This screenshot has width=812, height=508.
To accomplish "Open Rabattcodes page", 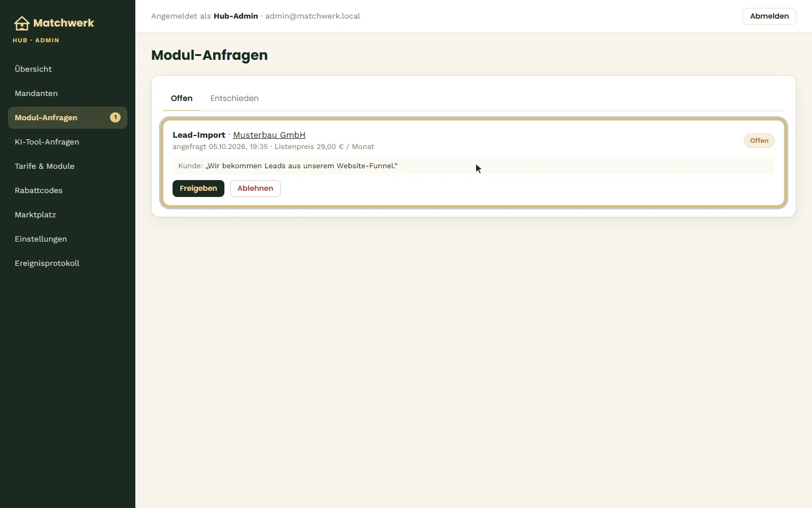I will coord(68,190).
